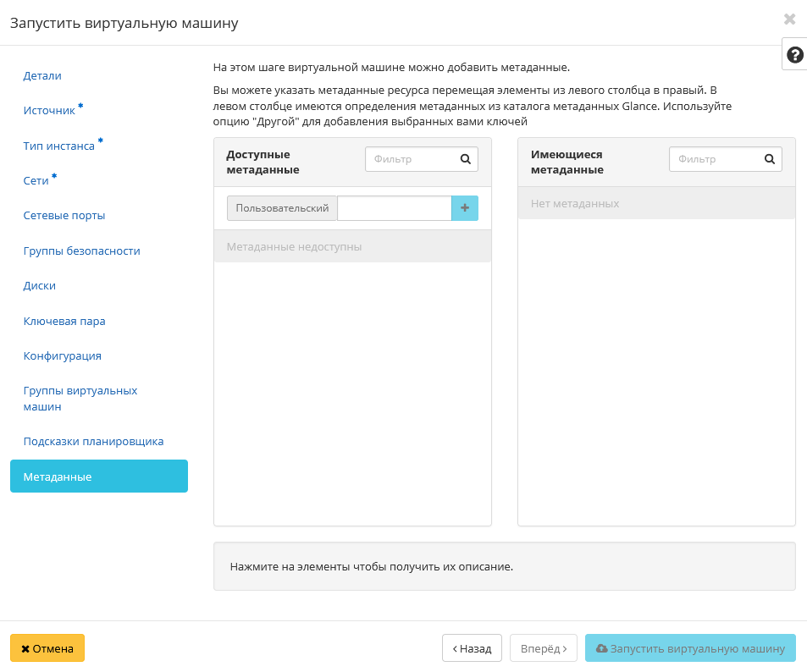Switch to Группы безопасности step
This screenshot has width=807, height=672.
[81, 251]
